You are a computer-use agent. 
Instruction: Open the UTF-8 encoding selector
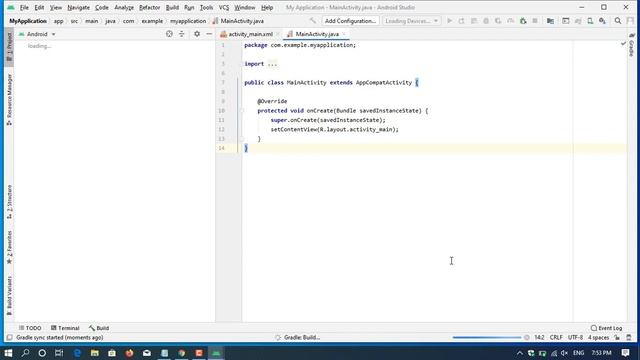(576, 338)
